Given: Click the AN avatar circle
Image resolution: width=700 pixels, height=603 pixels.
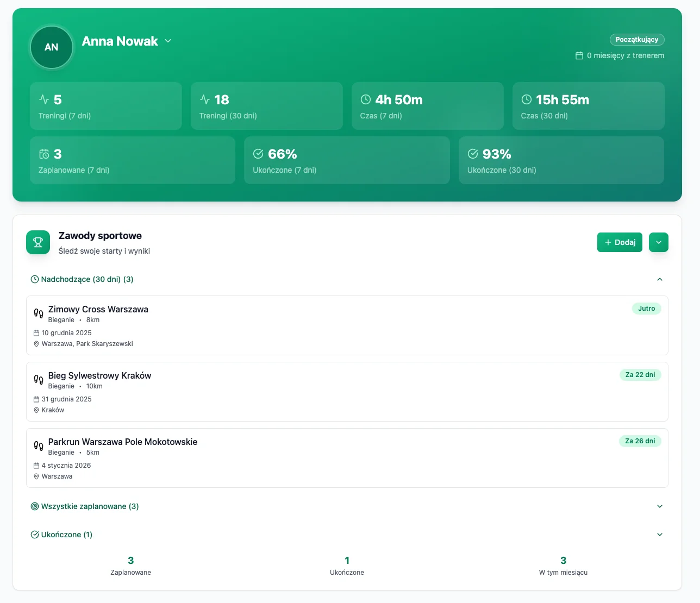Looking at the screenshot, I should pyautogui.click(x=52, y=47).
